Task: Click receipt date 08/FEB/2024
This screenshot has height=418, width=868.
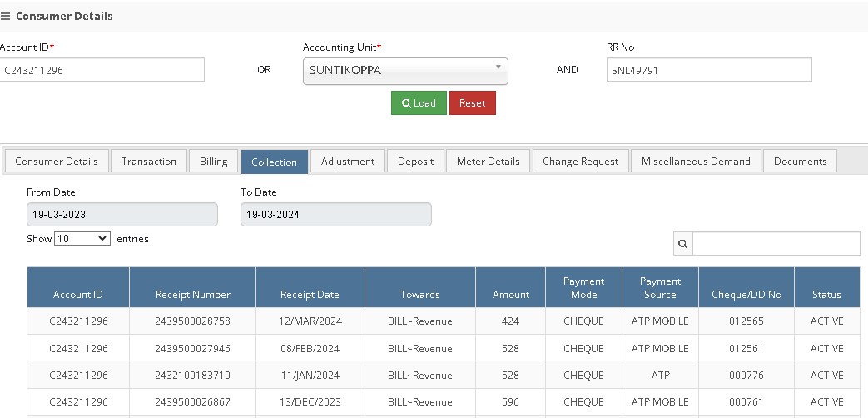Action: click(x=310, y=348)
